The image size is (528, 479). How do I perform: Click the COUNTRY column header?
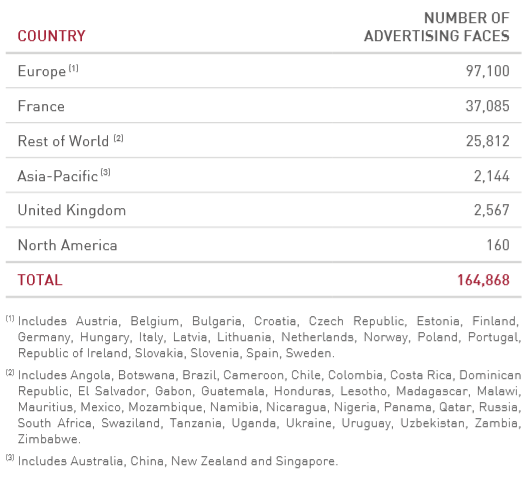(52, 36)
